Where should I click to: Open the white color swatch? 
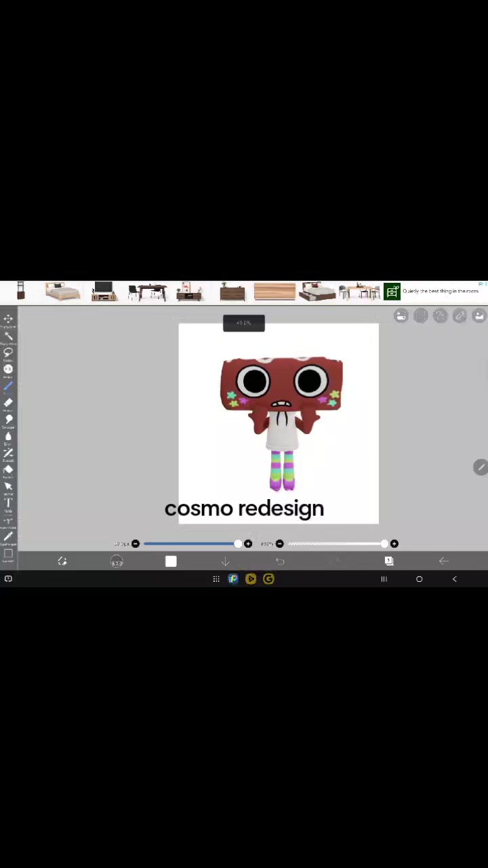(171, 561)
